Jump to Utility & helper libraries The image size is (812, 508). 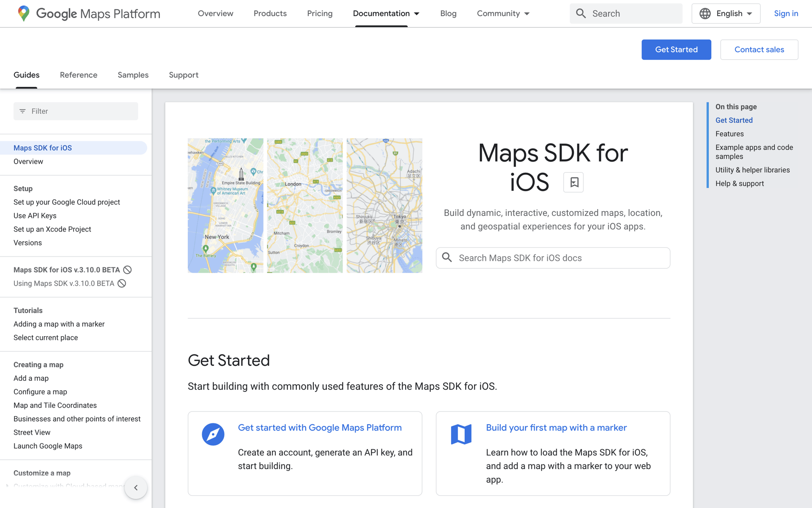click(x=752, y=170)
